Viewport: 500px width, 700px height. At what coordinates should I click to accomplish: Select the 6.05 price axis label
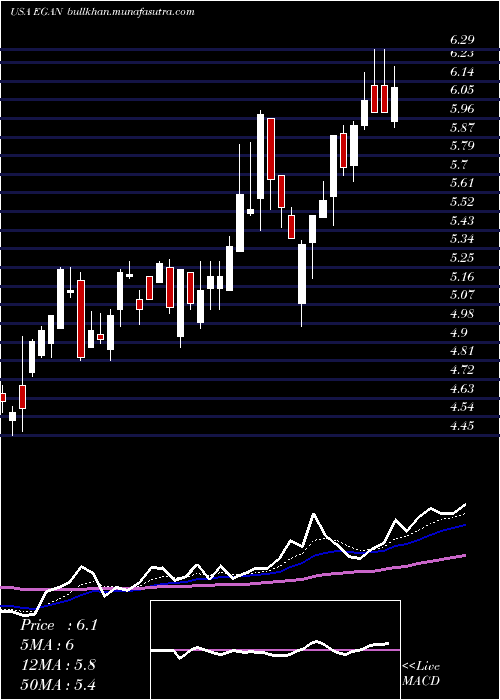point(462,90)
